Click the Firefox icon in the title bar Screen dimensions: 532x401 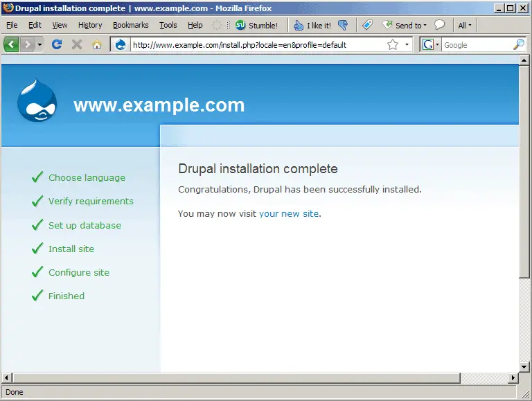[x=8, y=8]
